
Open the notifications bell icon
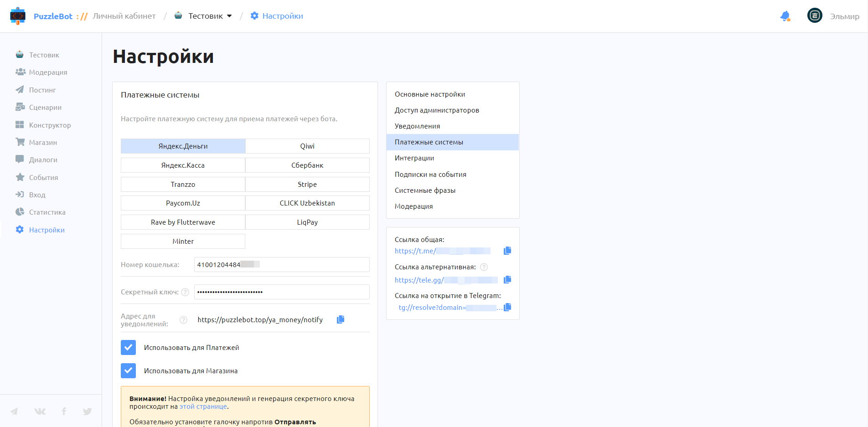[x=785, y=16]
